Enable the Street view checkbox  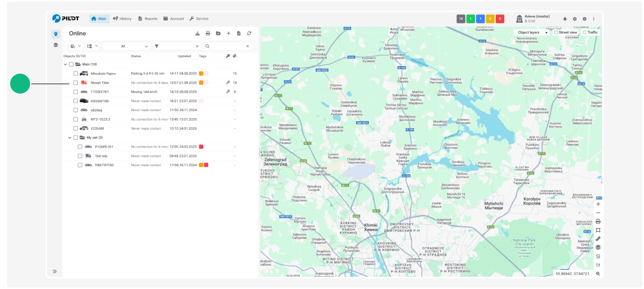click(x=556, y=32)
